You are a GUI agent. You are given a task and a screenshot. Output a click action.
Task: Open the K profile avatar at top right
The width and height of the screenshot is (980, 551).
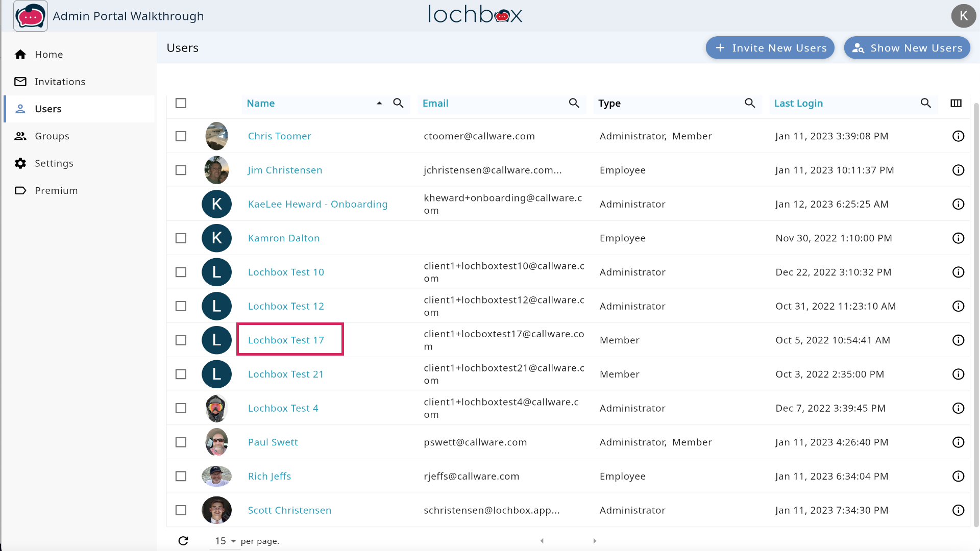tap(963, 16)
